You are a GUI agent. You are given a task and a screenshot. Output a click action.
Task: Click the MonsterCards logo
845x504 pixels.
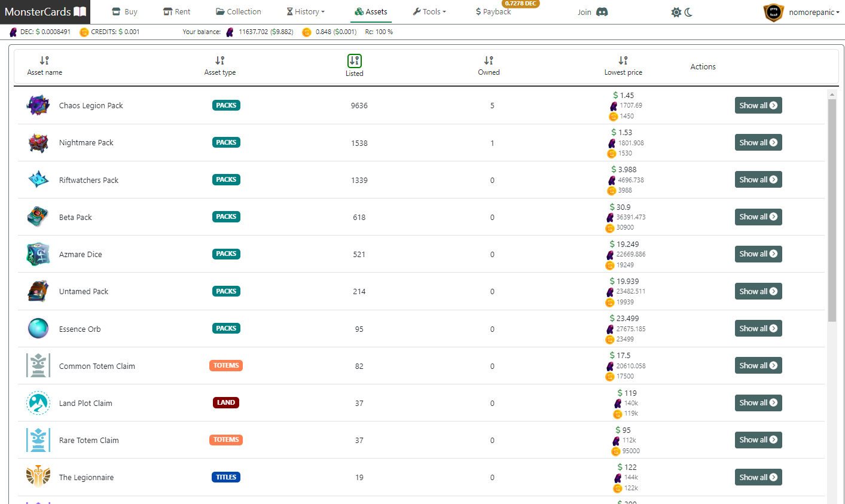(x=45, y=12)
